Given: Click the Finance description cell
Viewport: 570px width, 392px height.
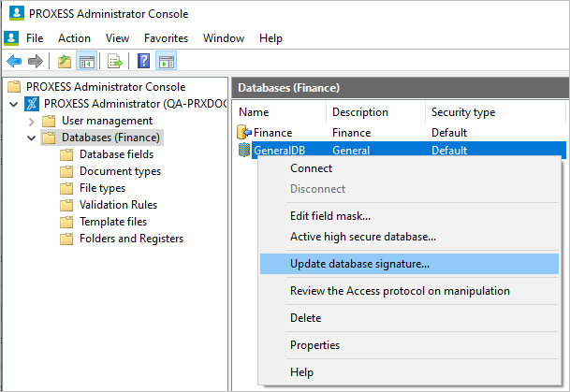Looking at the screenshot, I should [352, 133].
